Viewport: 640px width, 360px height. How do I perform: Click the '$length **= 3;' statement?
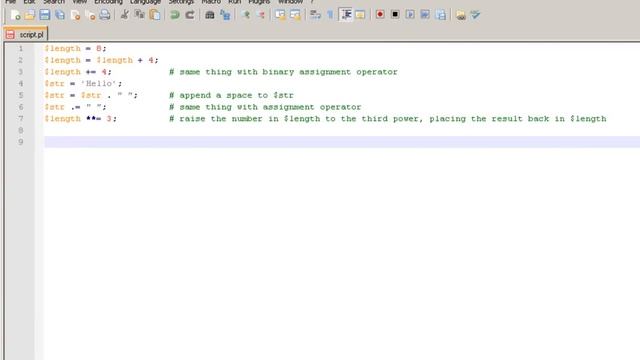(80, 119)
